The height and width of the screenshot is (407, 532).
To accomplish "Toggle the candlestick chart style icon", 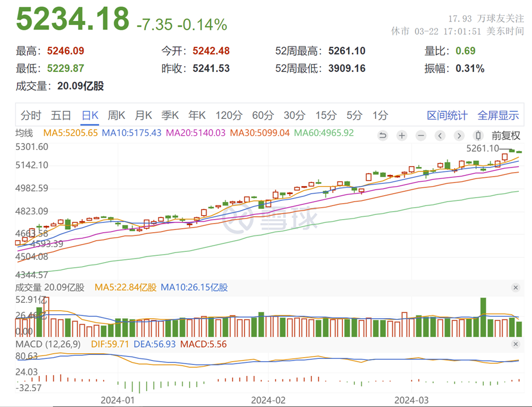I will point(478,135).
